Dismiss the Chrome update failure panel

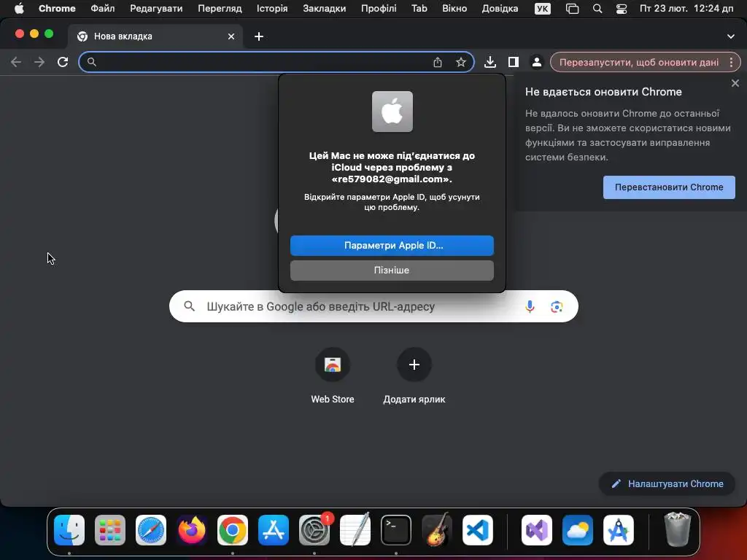735,83
